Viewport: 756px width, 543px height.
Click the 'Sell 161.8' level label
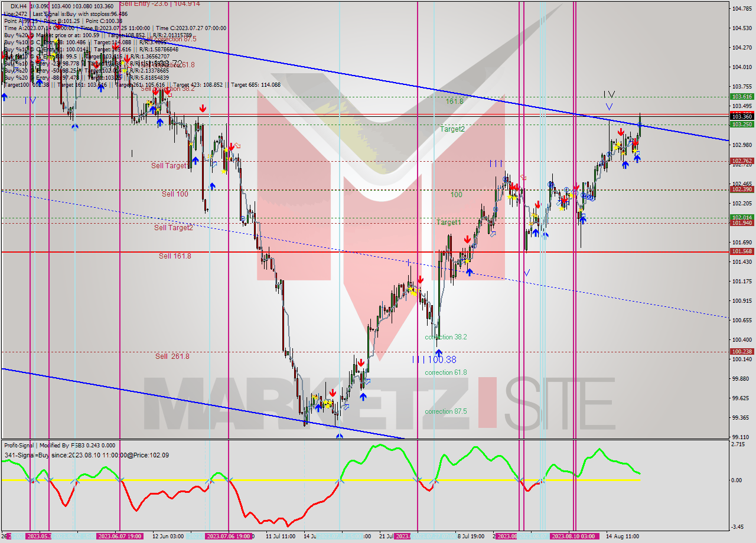(175, 256)
